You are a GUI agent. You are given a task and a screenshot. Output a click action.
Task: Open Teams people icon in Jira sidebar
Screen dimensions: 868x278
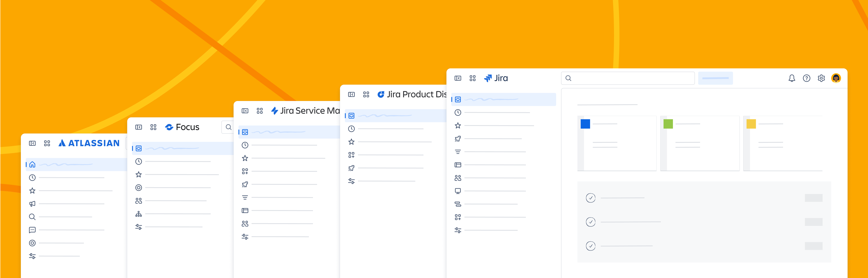[458, 178]
